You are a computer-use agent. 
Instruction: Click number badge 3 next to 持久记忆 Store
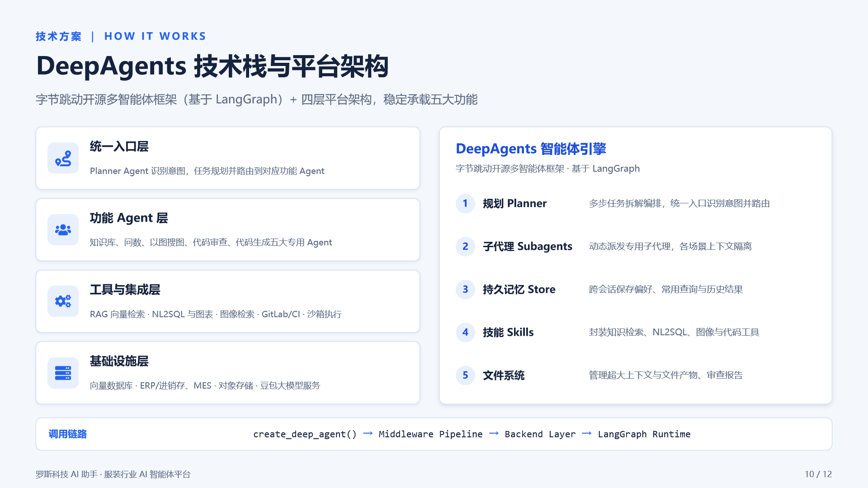465,289
